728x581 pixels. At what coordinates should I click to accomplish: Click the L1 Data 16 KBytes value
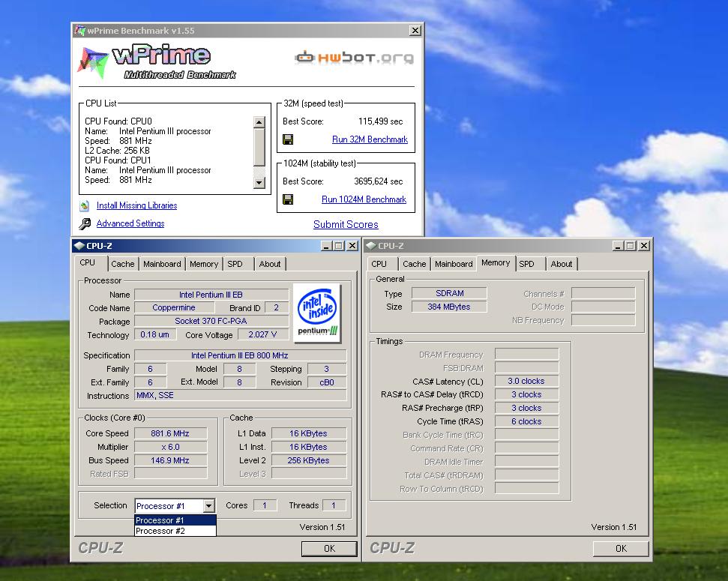pyautogui.click(x=309, y=433)
